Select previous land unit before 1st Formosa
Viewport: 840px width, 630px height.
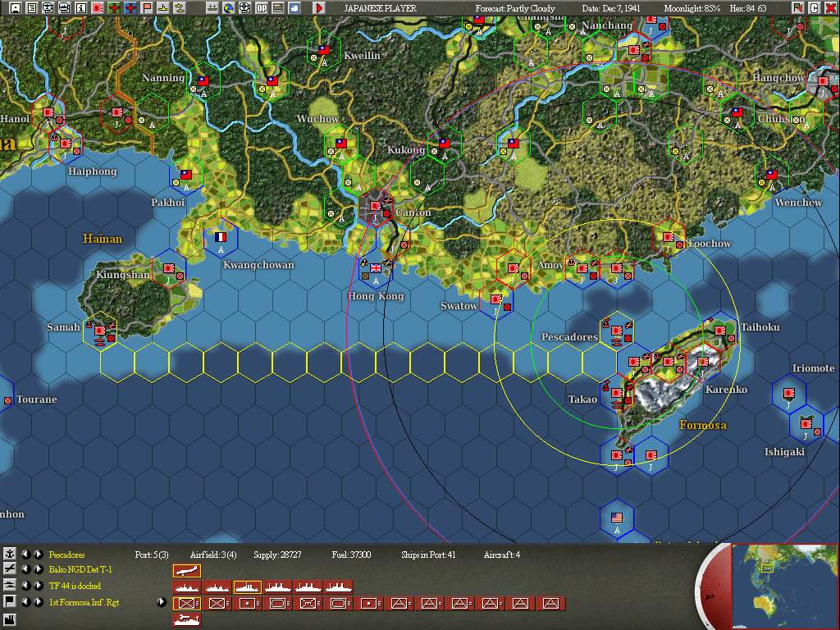[25, 601]
